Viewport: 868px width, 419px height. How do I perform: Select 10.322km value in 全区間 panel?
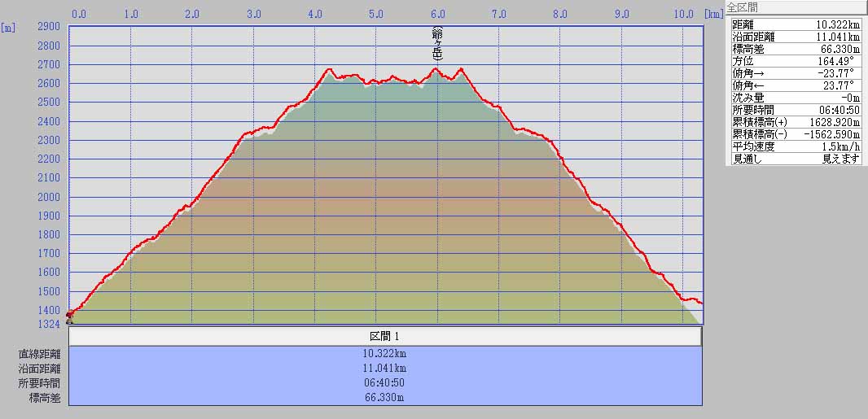pyautogui.click(x=838, y=24)
